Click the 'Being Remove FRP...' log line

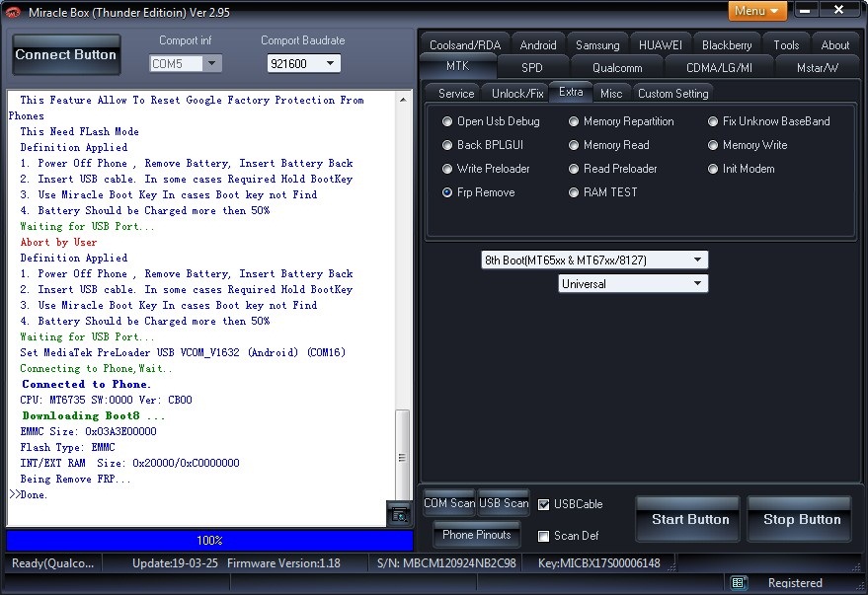tap(75, 479)
